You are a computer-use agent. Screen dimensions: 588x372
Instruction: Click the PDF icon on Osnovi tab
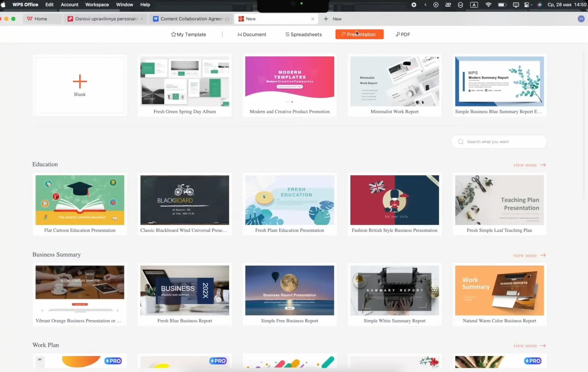(70, 19)
